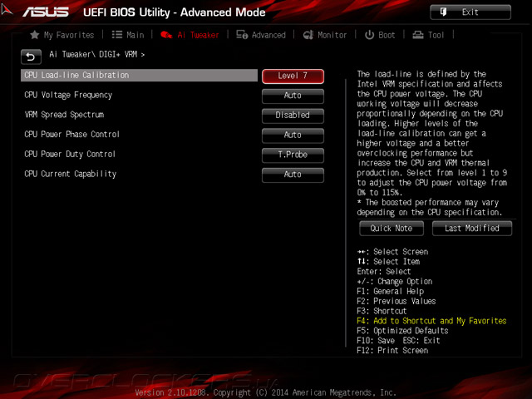Image resolution: width=532 pixels, height=399 pixels.
Task: Open the Monitor tab
Action: [325, 35]
